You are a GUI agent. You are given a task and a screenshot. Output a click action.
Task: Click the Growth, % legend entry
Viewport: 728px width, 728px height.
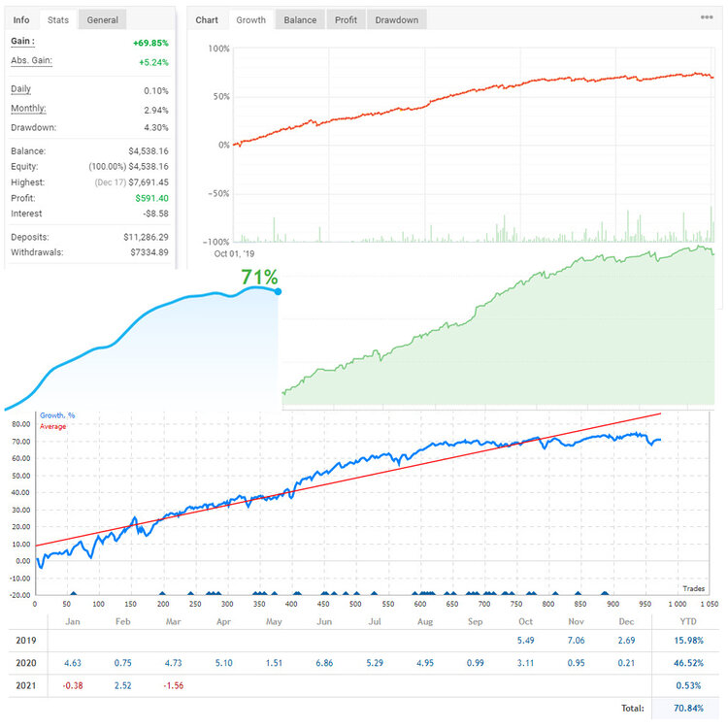57,415
